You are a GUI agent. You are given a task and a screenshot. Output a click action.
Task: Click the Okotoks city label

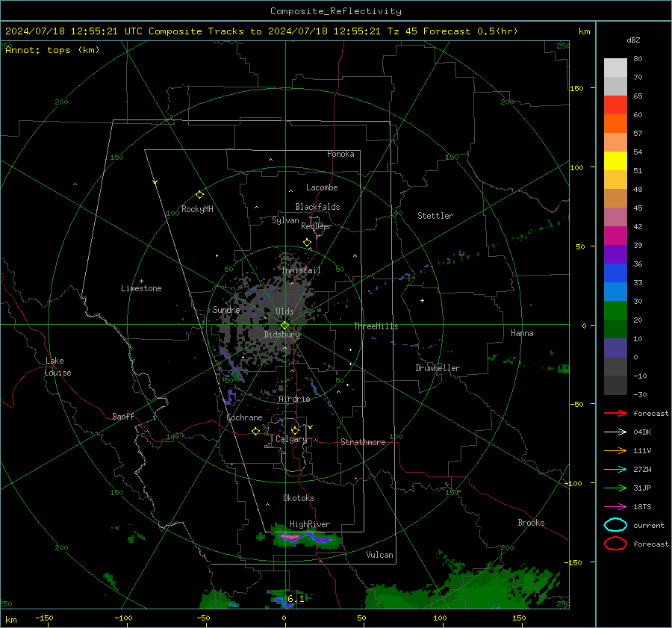pyautogui.click(x=299, y=498)
